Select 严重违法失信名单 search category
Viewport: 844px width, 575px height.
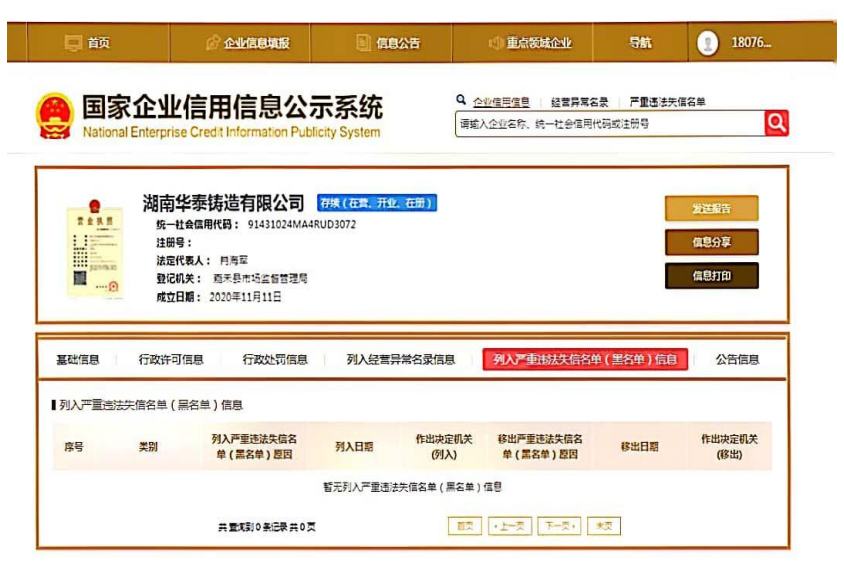(x=667, y=102)
